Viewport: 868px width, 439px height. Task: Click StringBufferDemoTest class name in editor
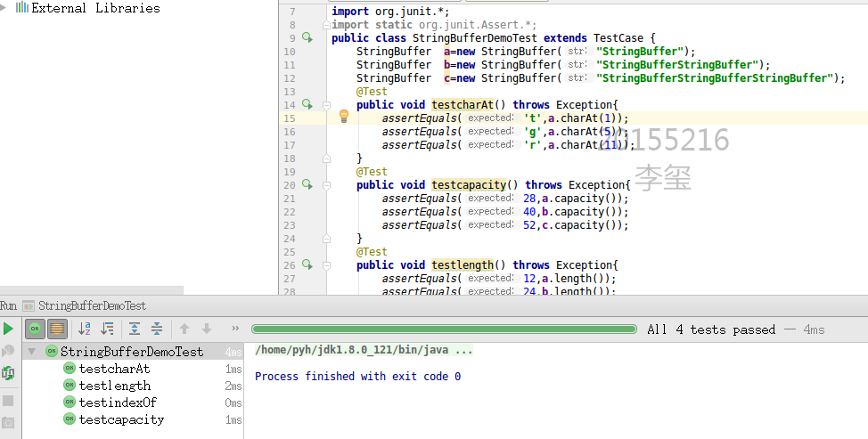click(x=474, y=38)
